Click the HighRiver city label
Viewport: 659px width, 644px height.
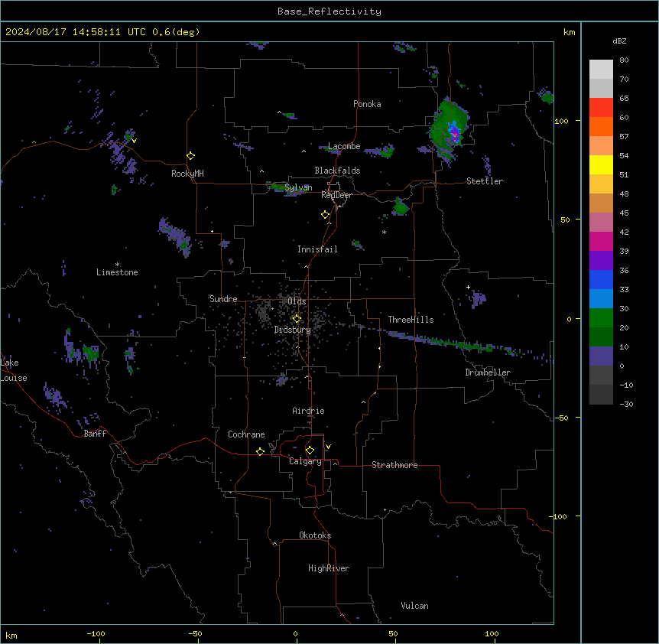pos(329,568)
